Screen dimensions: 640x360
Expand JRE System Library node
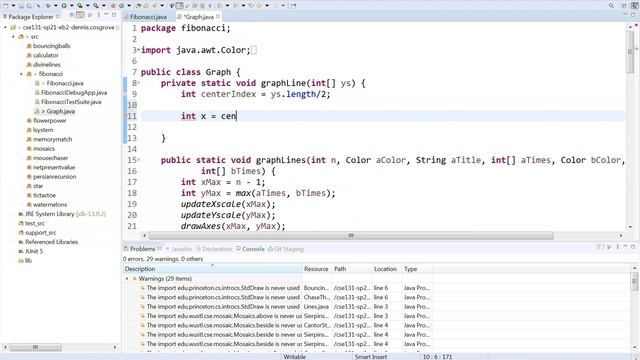click(x=12, y=214)
